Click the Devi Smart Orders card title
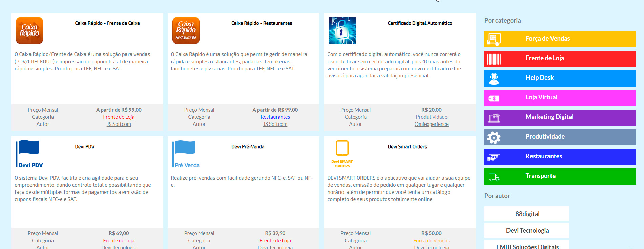This screenshot has width=644, height=249. pyautogui.click(x=408, y=147)
